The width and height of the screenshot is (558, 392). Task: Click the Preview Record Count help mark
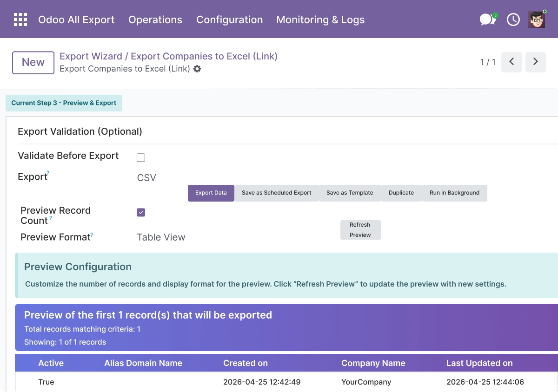coord(51,218)
